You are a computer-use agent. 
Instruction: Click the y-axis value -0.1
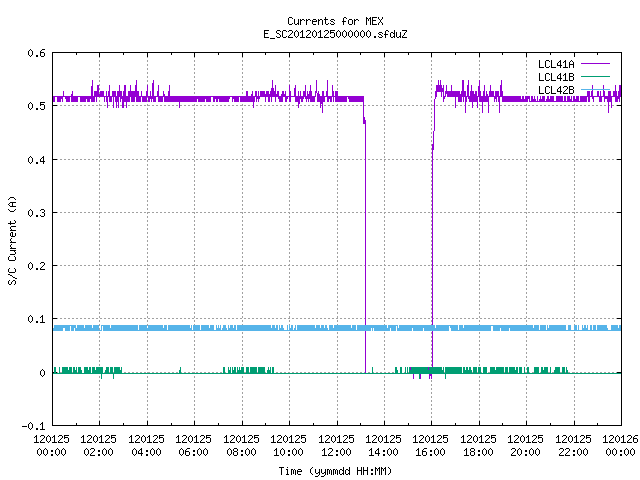pos(33,426)
